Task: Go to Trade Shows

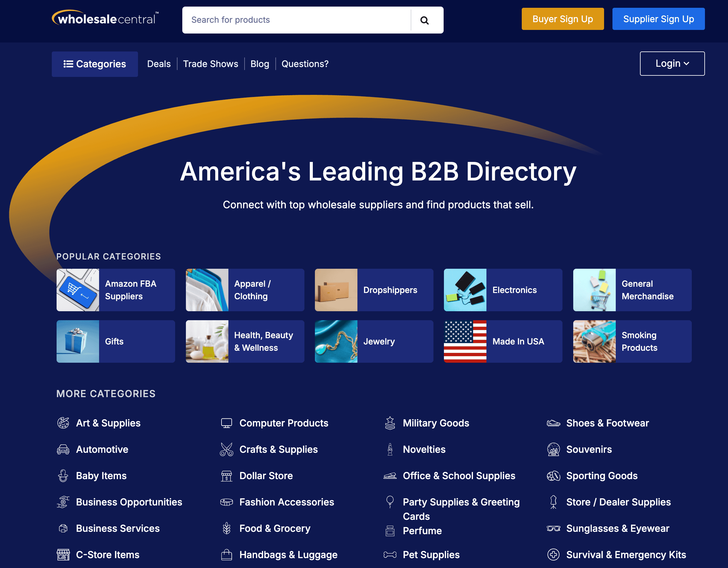Action: coord(210,64)
